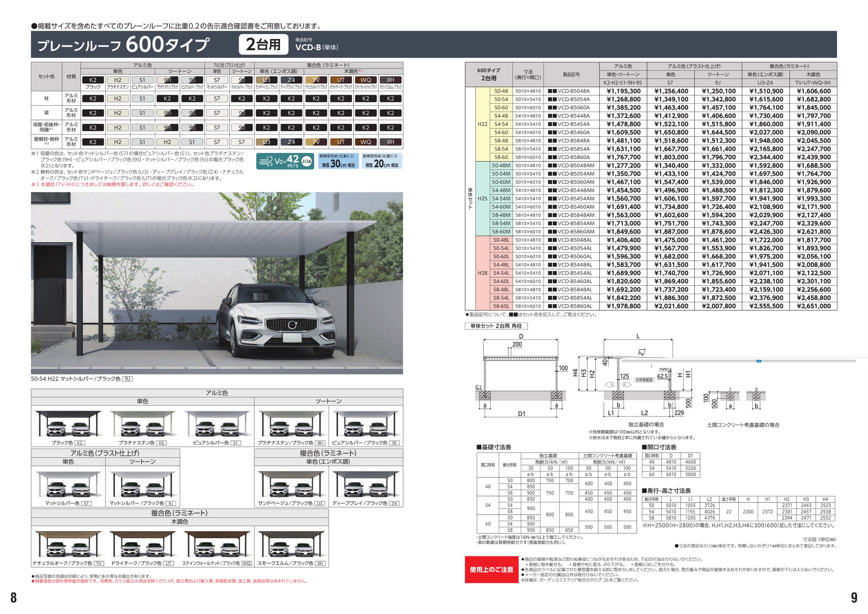Click the ディープグレイ/ブラック色 Z4 carport thumbnail
The image size is (868, 614).
(366, 484)
